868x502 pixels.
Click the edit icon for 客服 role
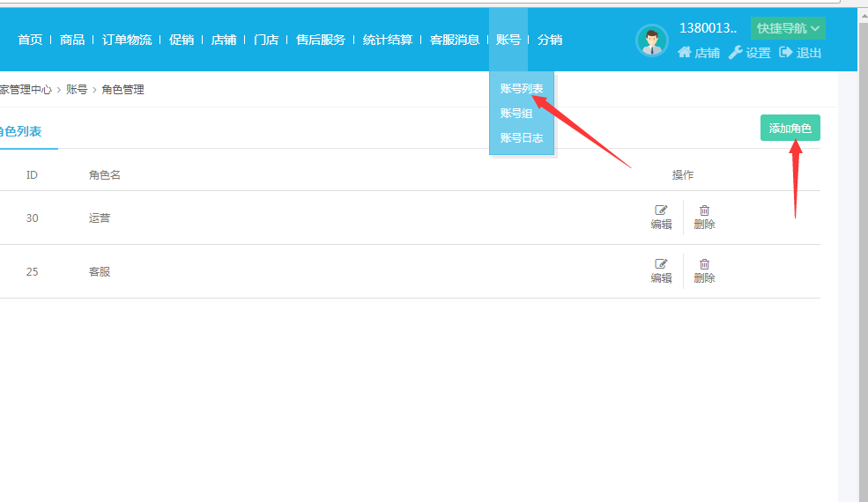tap(661, 264)
